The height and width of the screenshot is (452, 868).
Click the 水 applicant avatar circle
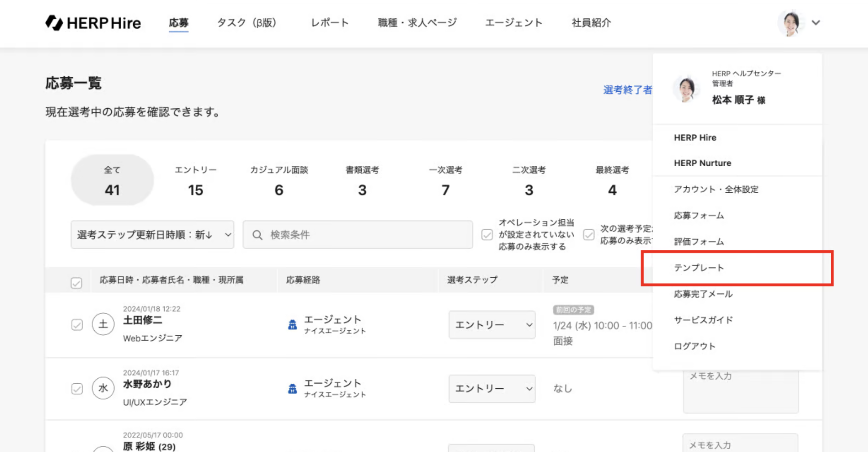[x=103, y=388]
